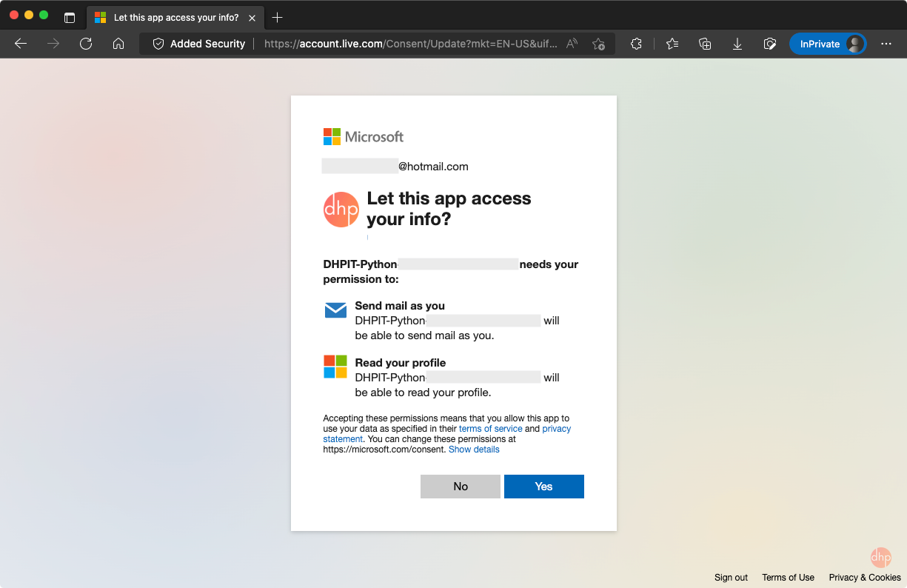Close the 'Let this app access' tab

(252, 17)
